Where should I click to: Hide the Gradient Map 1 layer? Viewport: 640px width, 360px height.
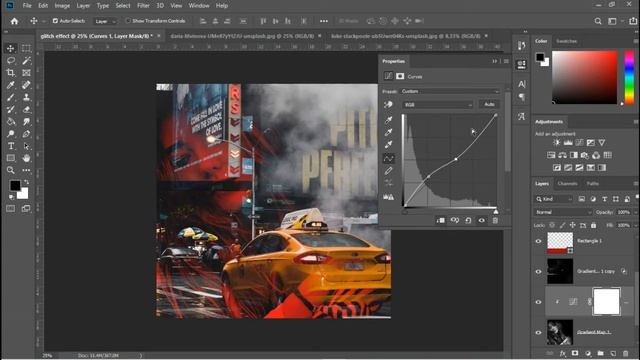[538, 332]
